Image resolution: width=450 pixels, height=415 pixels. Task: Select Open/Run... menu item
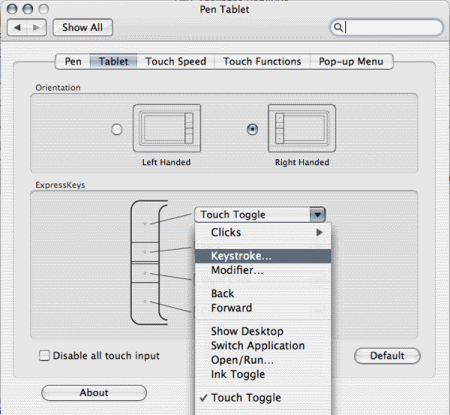263,360
